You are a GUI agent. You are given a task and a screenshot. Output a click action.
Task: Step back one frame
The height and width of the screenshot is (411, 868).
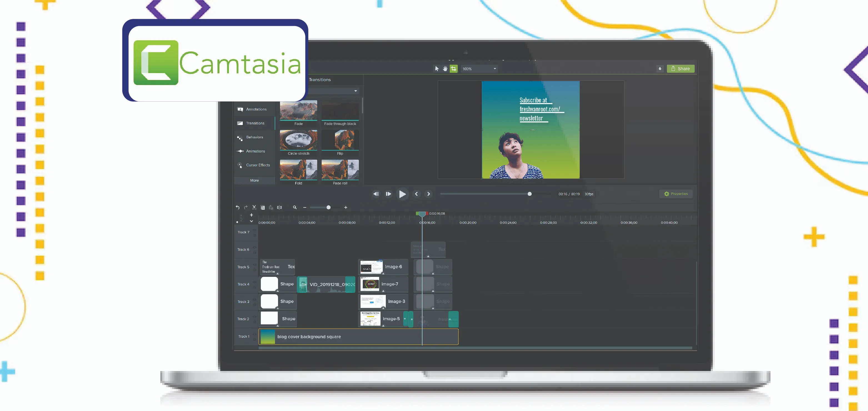(x=376, y=194)
